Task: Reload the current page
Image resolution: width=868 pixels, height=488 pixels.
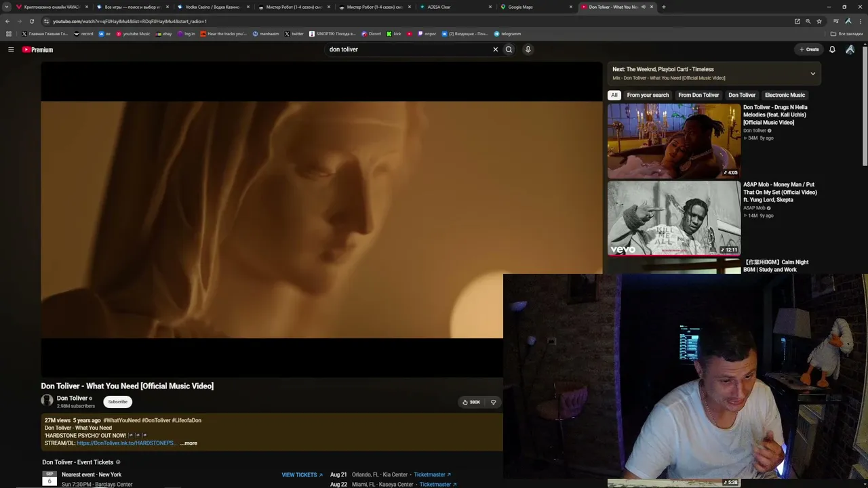Action: (x=32, y=21)
